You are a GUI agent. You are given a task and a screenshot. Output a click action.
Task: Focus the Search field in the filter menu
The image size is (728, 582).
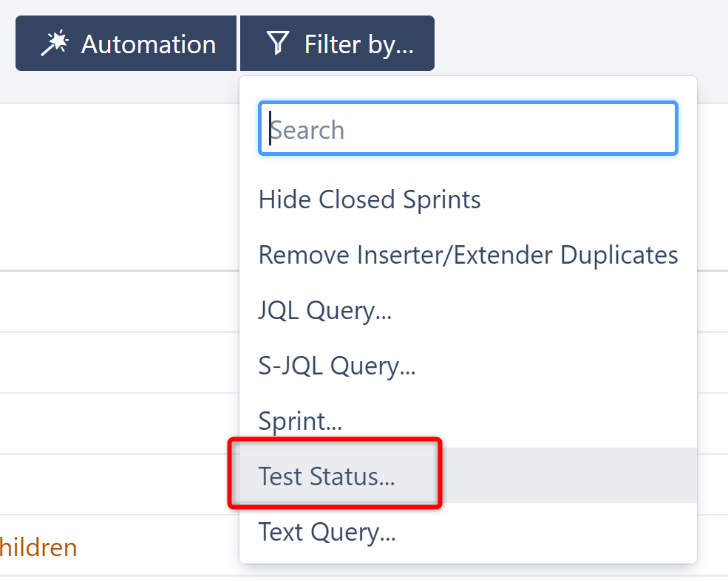pyautogui.click(x=468, y=129)
